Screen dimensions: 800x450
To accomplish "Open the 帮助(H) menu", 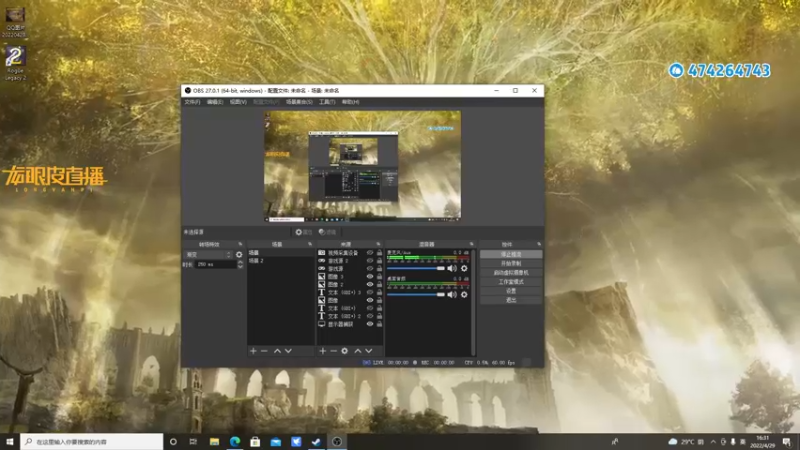I will click(x=351, y=102).
